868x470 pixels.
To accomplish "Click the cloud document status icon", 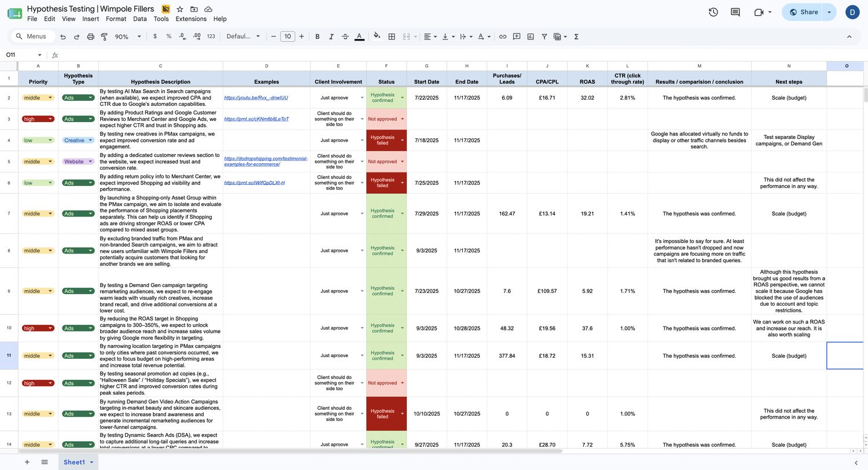I will 208,9.
